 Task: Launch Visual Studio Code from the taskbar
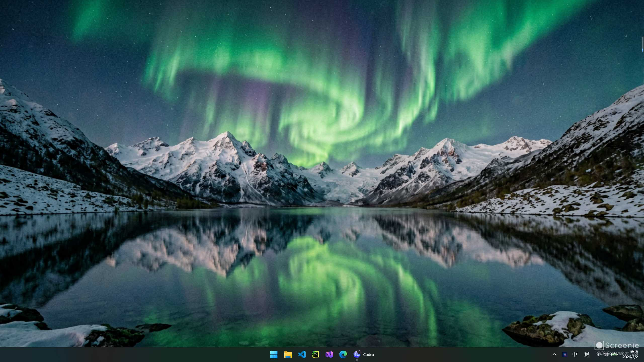click(x=302, y=354)
